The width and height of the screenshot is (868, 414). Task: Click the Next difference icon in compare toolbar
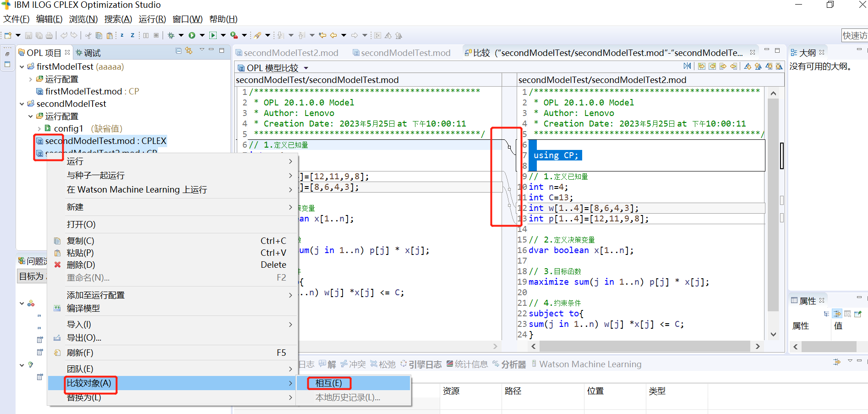pos(748,66)
